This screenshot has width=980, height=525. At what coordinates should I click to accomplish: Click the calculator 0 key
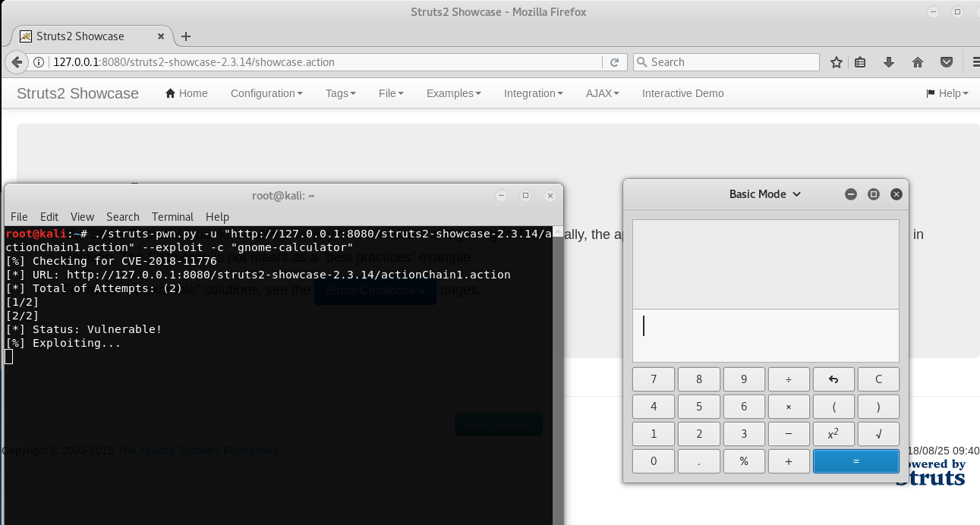[654, 461]
